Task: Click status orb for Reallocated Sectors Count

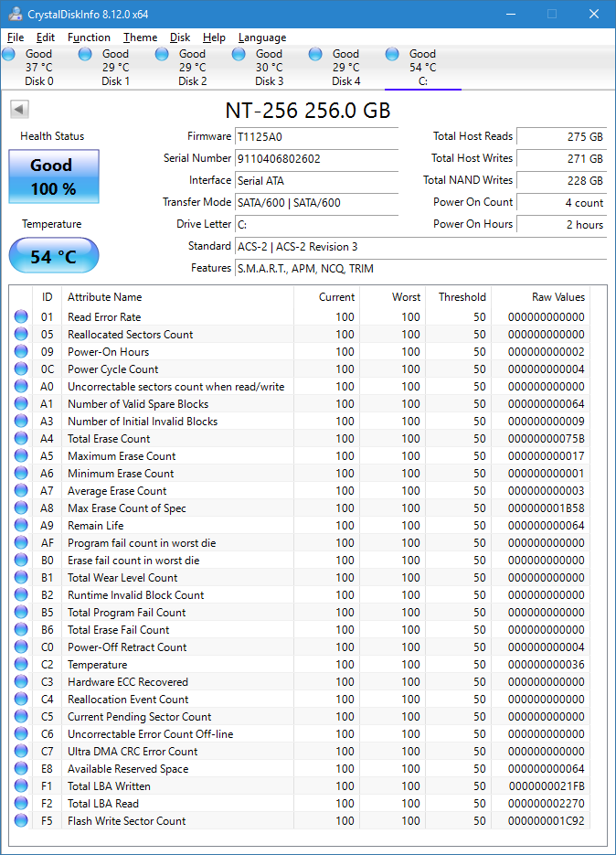Action: (x=21, y=335)
